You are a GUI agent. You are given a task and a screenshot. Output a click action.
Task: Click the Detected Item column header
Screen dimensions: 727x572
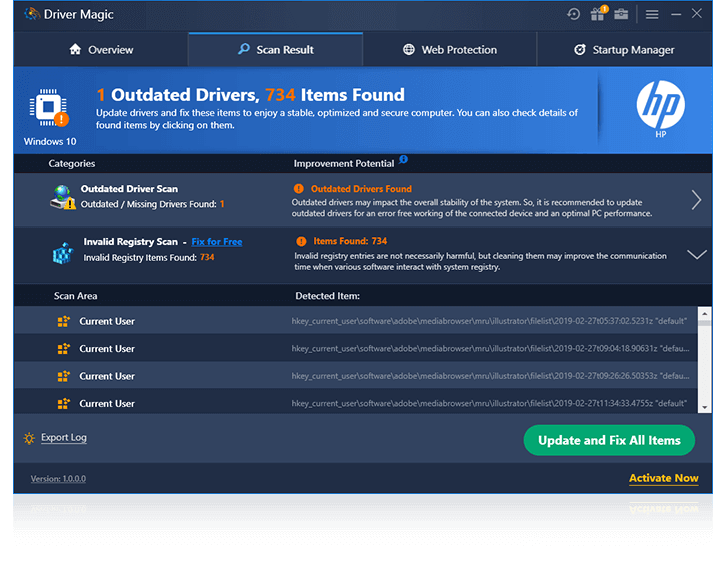click(327, 296)
